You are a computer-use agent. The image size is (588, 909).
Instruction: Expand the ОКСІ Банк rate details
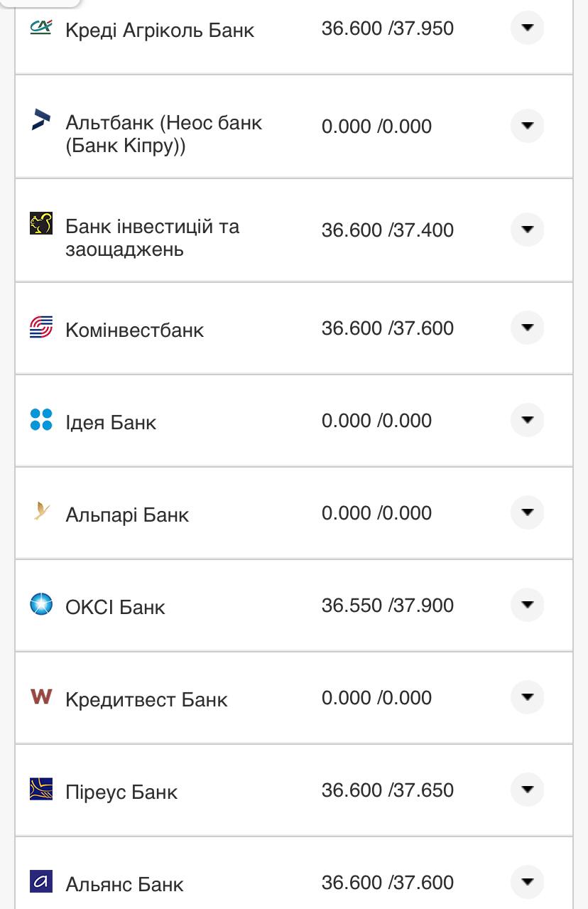pyautogui.click(x=527, y=605)
